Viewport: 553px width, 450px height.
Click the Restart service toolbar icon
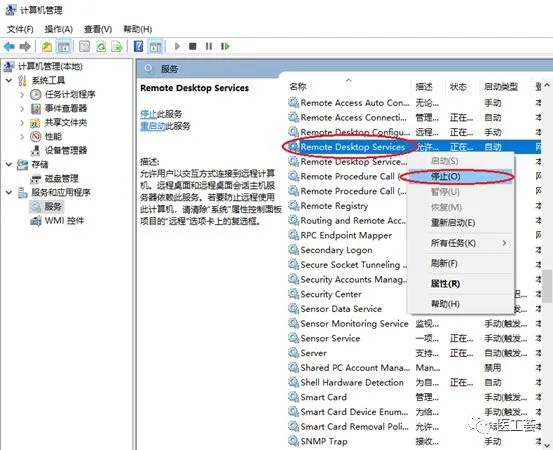[x=225, y=46]
